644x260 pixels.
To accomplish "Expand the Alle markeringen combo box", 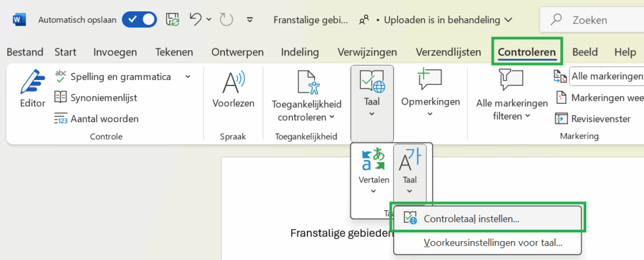I will pos(607,77).
